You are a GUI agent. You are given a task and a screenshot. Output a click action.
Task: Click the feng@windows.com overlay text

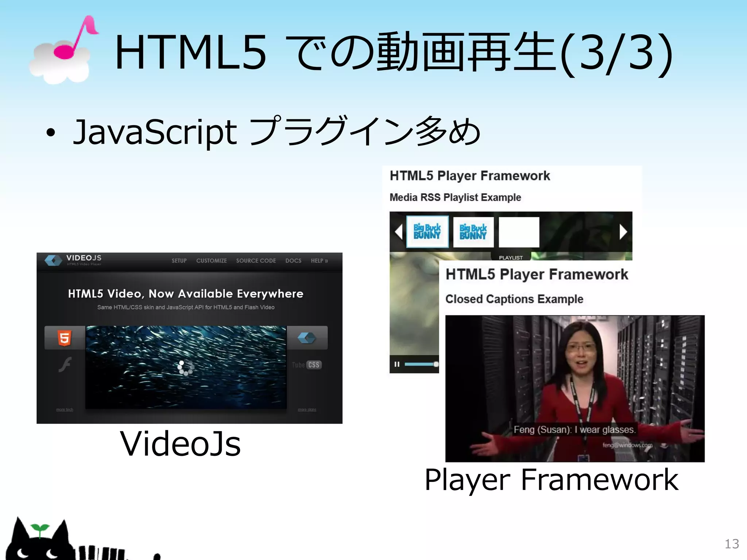(627, 445)
